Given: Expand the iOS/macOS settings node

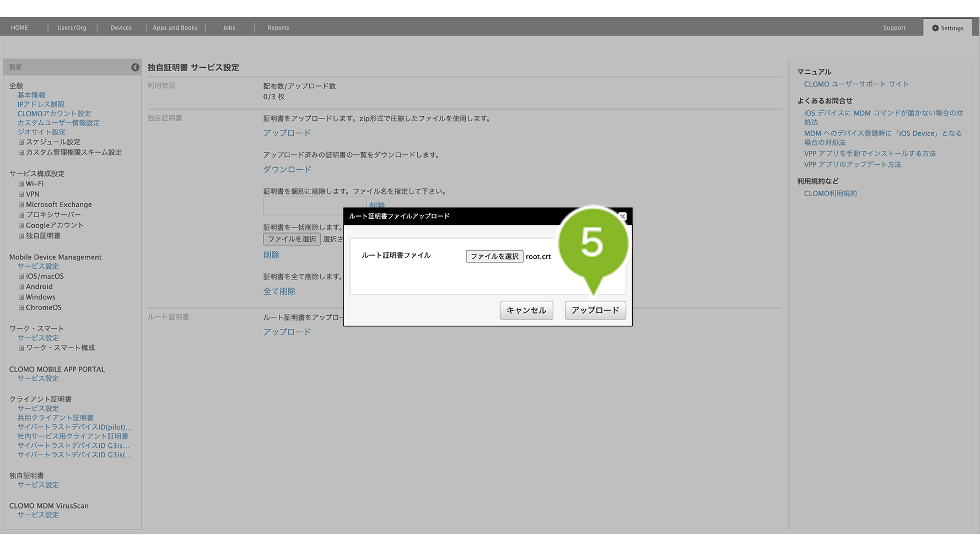Looking at the screenshot, I should click(x=21, y=277).
